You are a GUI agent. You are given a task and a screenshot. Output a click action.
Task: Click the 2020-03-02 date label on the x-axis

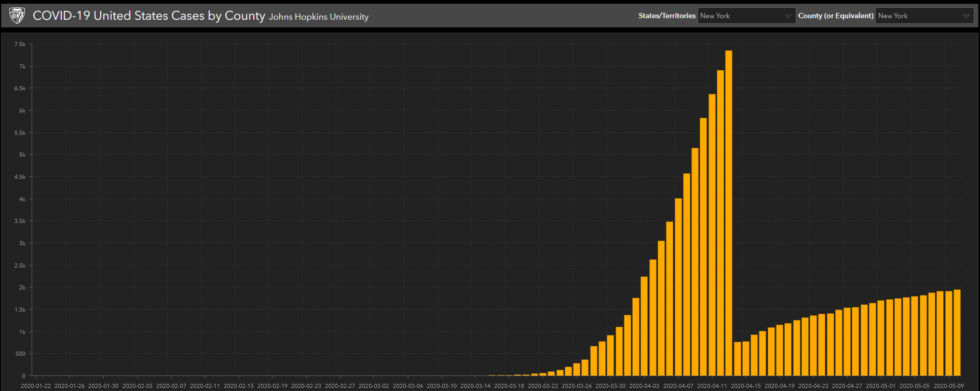[374, 386]
